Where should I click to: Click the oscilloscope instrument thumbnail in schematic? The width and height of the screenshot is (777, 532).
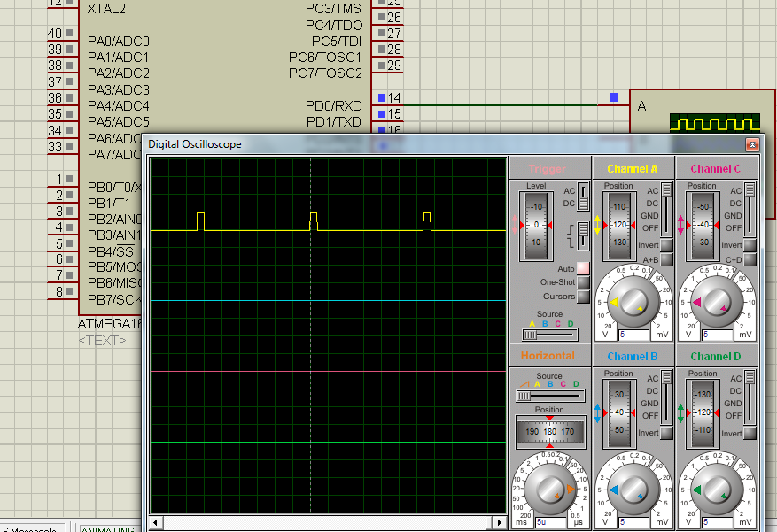[x=714, y=122]
